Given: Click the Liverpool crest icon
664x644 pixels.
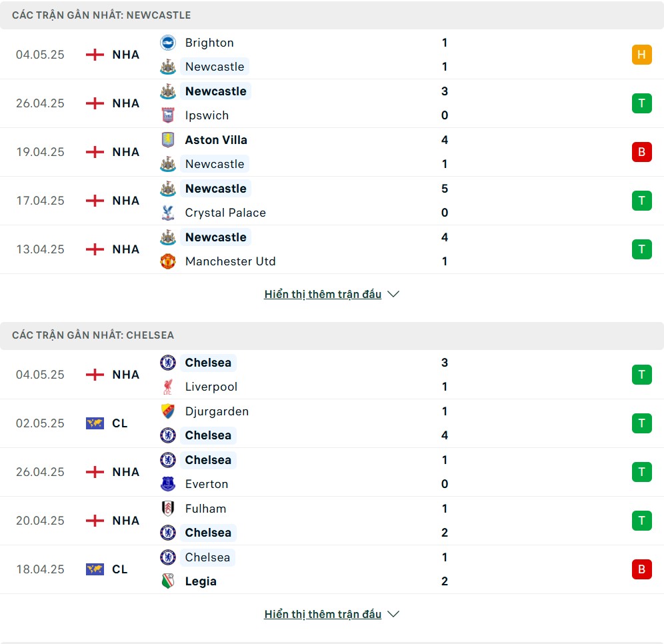Looking at the screenshot, I should [x=168, y=387].
